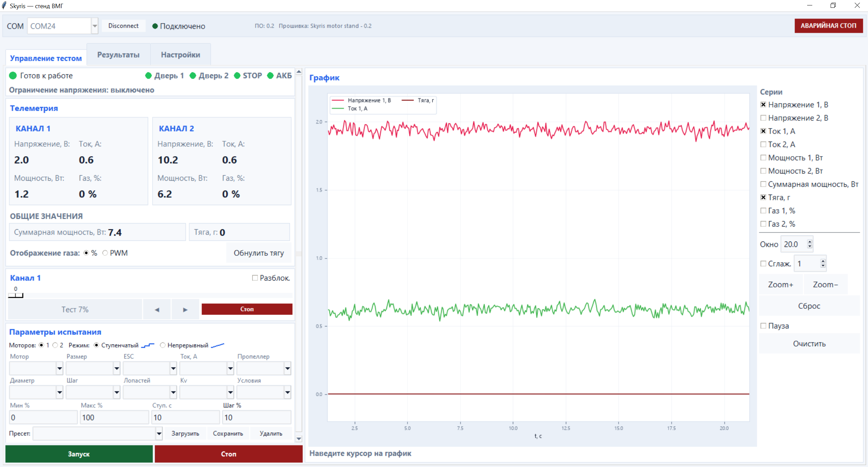Click the scroll-down arrow of test panel
The image size is (868, 467).
[299, 438]
